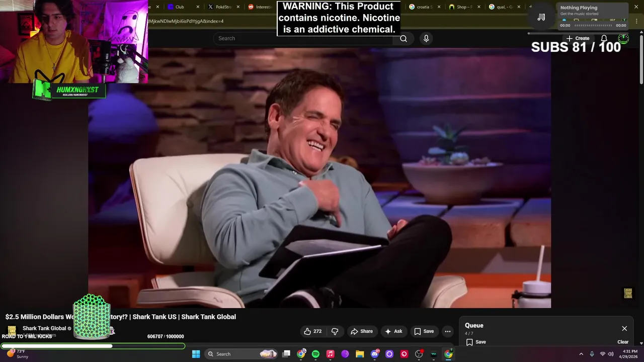Save the video to a playlist
This screenshot has height=362, width=644.
tap(424, 331)
